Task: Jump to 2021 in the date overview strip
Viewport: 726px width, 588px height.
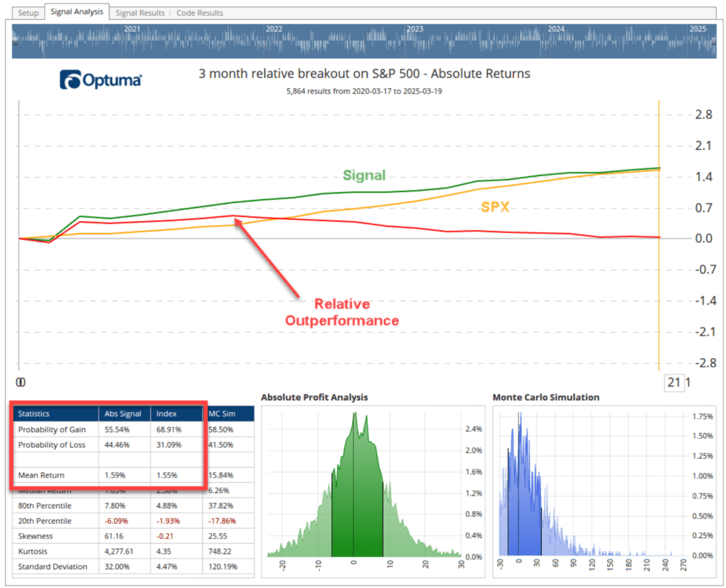Action: (132, 28)
